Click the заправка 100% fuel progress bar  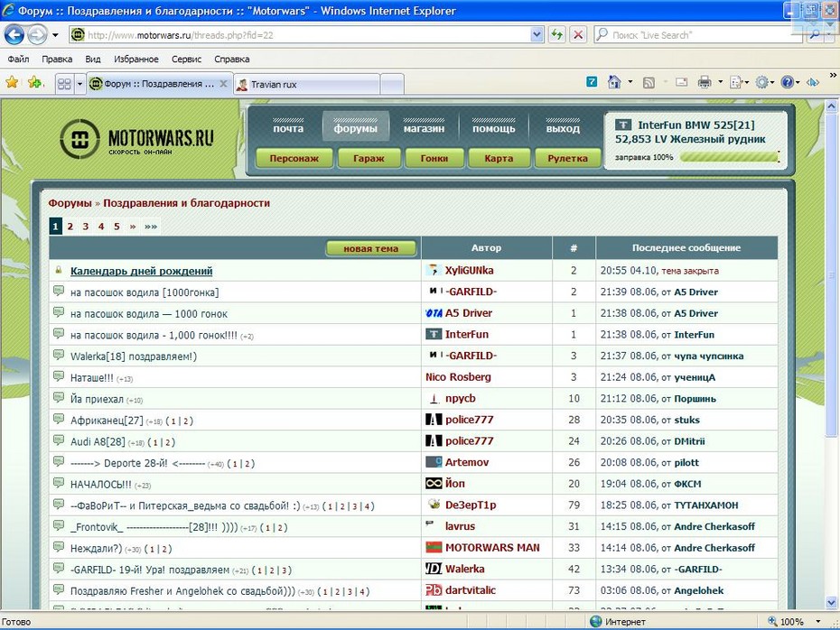729,157
